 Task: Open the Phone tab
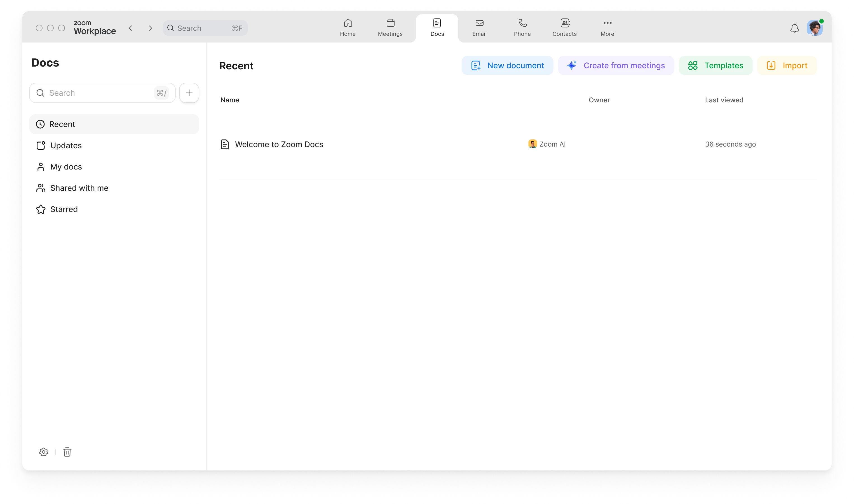tap(522, 27)
